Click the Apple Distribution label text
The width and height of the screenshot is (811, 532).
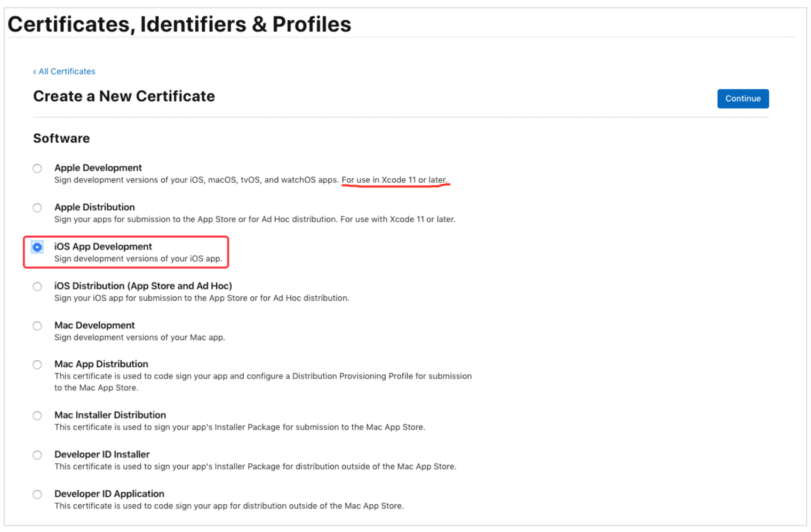click(x=94, y=207)
